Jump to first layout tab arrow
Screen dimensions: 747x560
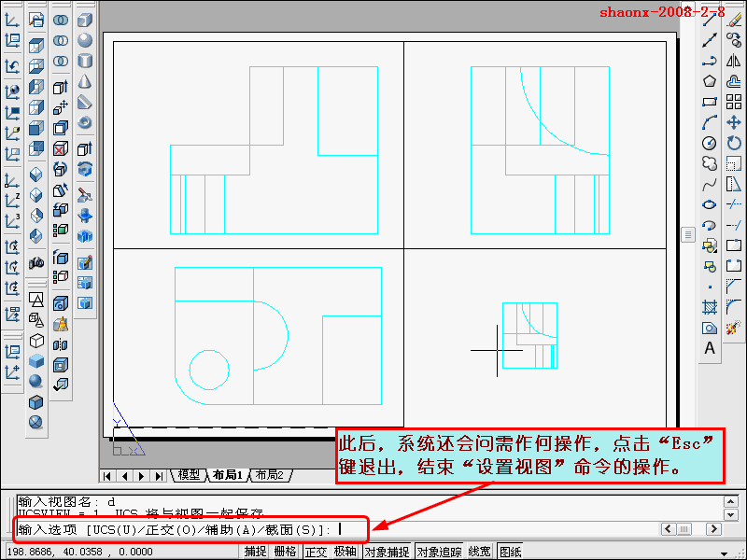coord(107,476)
